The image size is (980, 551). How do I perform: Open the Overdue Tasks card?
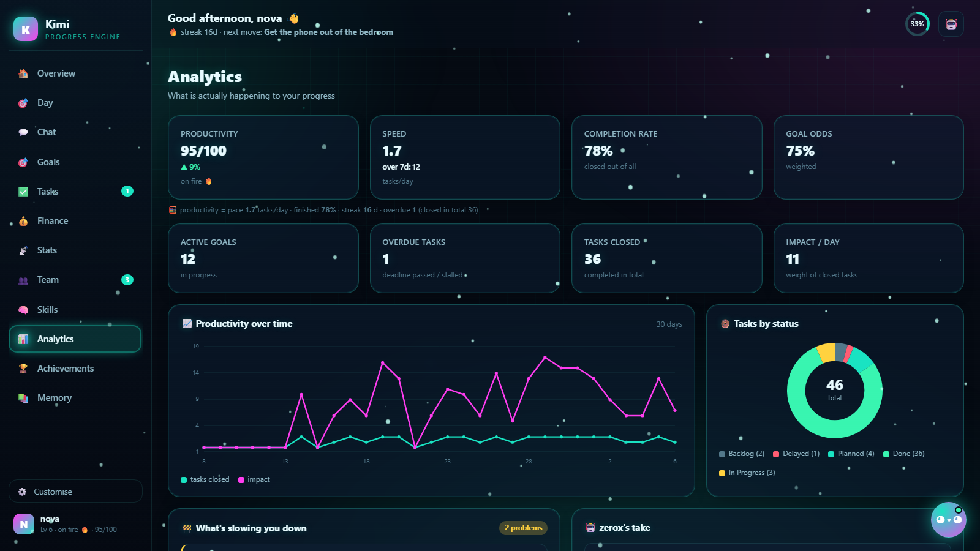click(465, 258)
